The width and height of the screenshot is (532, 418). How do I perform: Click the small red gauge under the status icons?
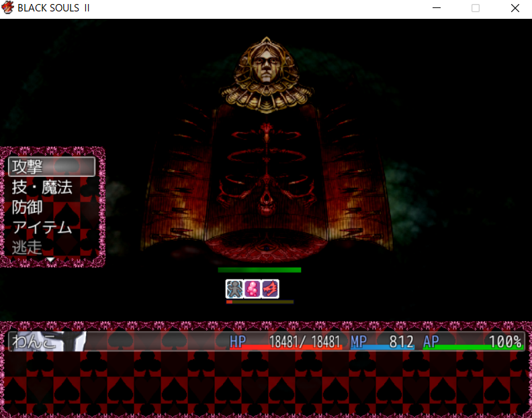pos(260,302)
